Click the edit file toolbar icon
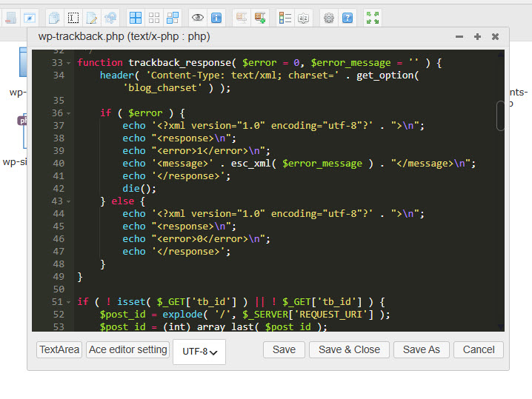The height and width of the screenshot is (399, 532). (92, 18)
